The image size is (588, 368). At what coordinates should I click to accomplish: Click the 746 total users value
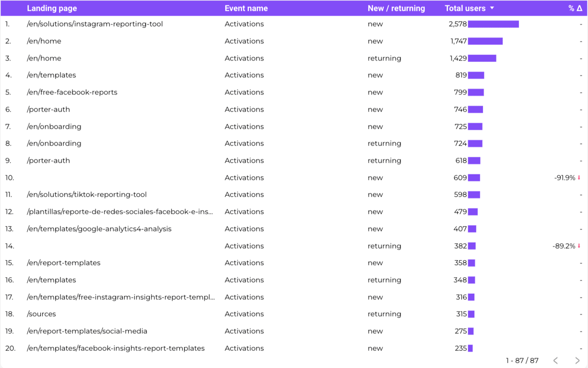pos(460,109)
